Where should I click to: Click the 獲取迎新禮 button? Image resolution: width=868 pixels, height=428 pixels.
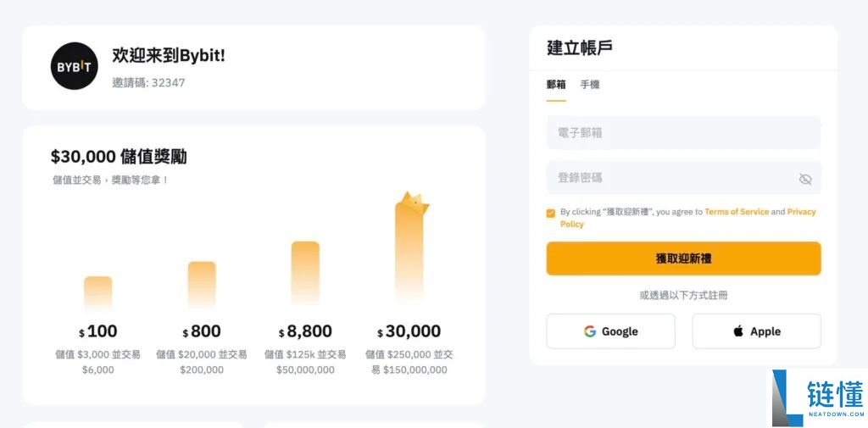(683, 258)
